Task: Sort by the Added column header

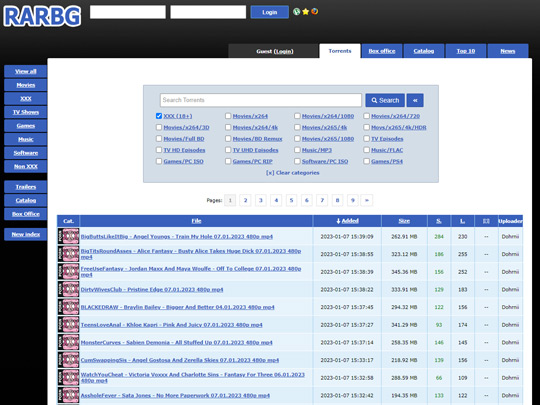Action: click(x=347, y=221)
